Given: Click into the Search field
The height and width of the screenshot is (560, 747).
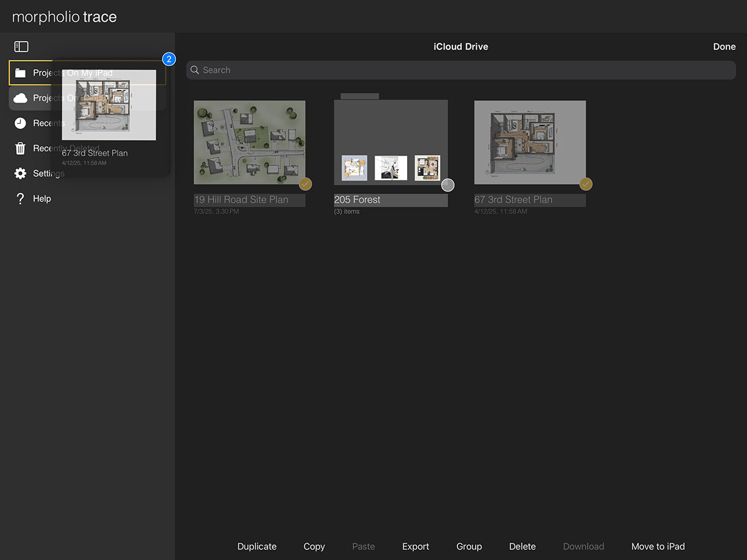Looking at the screenshot, I should pos(461,70).
